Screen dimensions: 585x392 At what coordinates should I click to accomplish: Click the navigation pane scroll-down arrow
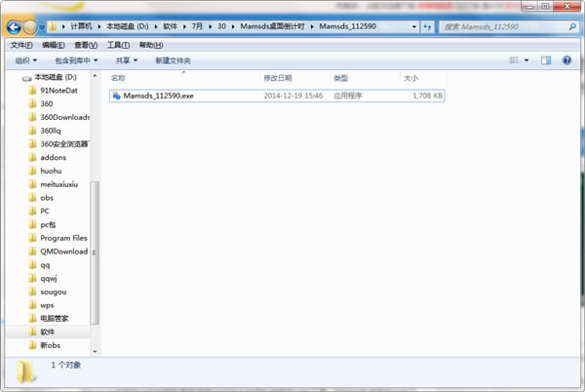coord(95,351)
